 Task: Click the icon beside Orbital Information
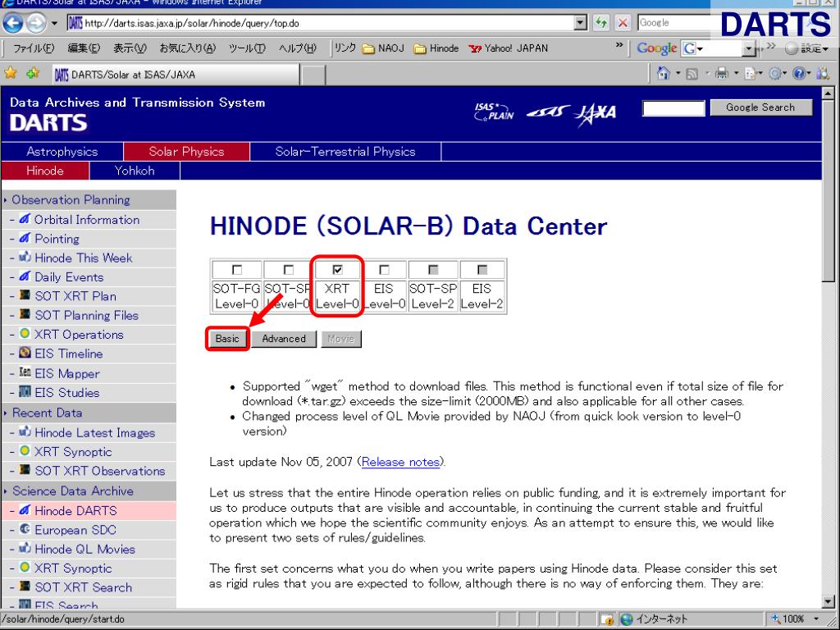[x=25, y=219]
